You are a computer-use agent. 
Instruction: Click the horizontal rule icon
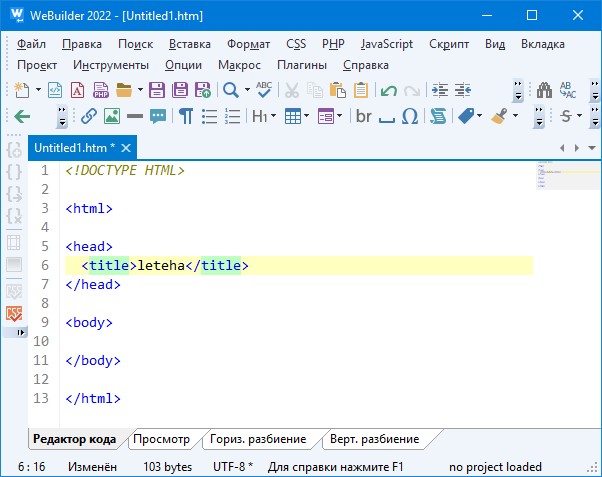point(134,116)
